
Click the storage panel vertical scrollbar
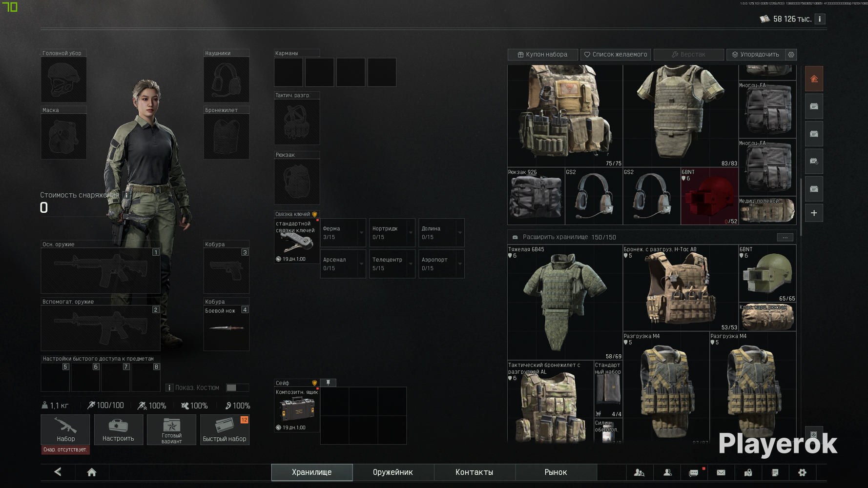(x=801, y=207)
